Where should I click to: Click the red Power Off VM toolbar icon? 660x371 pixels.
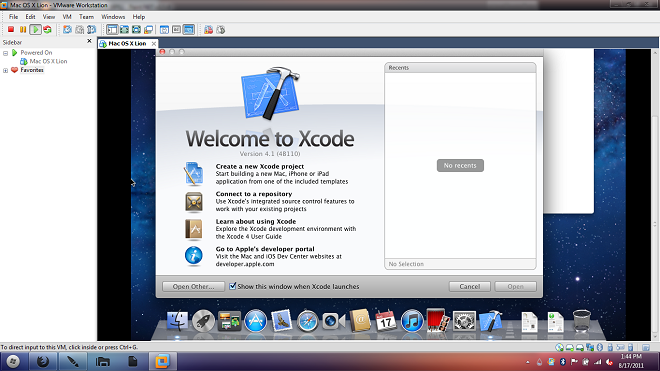click(11, 29)
